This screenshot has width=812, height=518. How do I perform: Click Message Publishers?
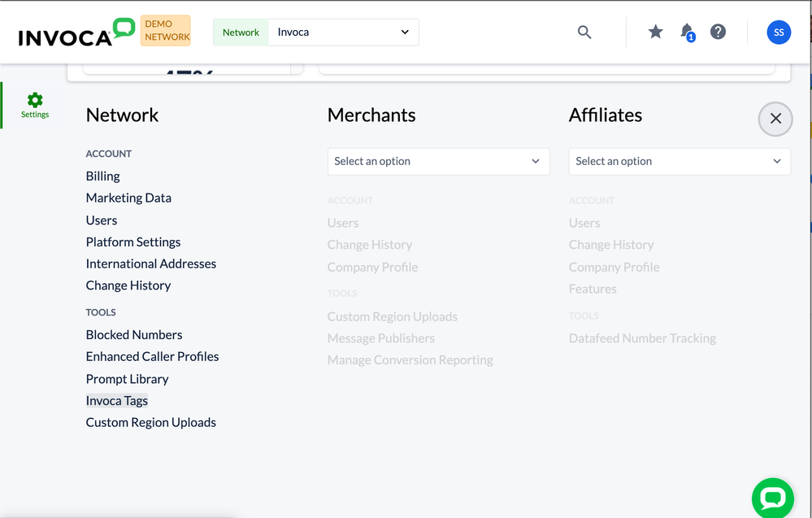point(380,338)
